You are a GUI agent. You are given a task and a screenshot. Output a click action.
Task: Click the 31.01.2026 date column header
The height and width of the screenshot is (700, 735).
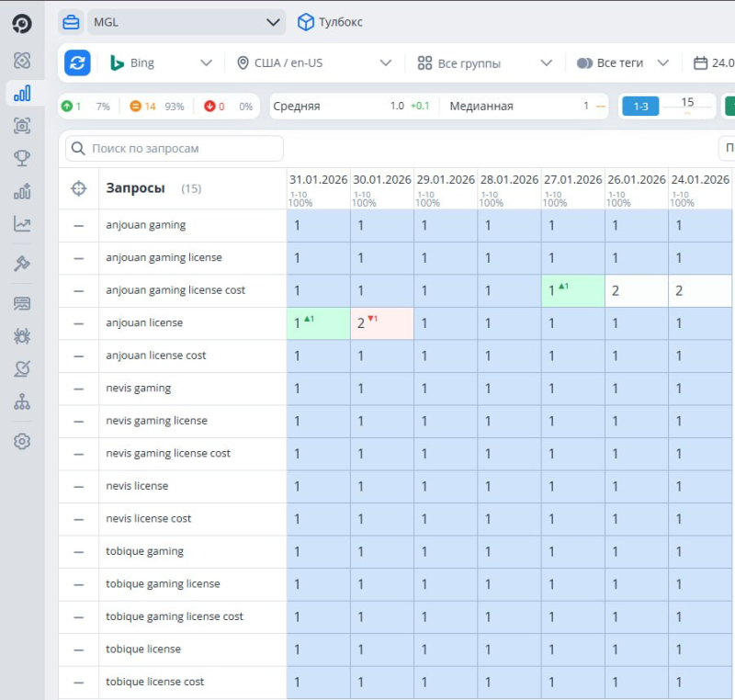318,179
